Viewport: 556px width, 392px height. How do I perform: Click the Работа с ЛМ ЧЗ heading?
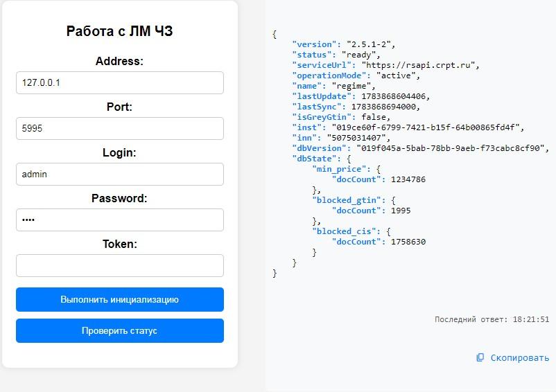(119, 31)
